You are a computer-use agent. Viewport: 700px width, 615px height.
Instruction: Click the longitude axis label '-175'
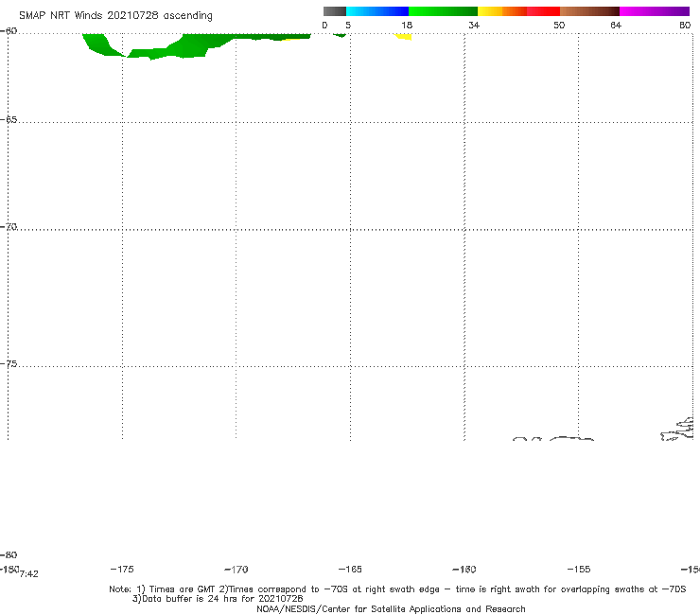click(x=122, y=570)
